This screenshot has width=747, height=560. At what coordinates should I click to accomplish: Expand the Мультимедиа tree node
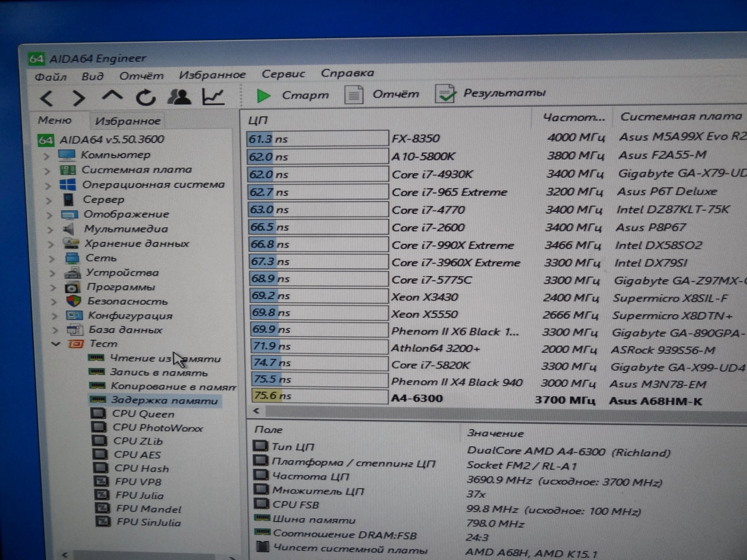(50, 230)
